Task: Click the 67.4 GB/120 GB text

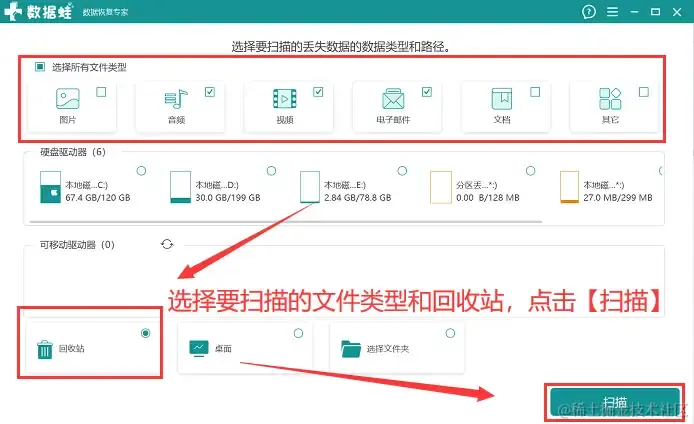Action: [98, 198]
